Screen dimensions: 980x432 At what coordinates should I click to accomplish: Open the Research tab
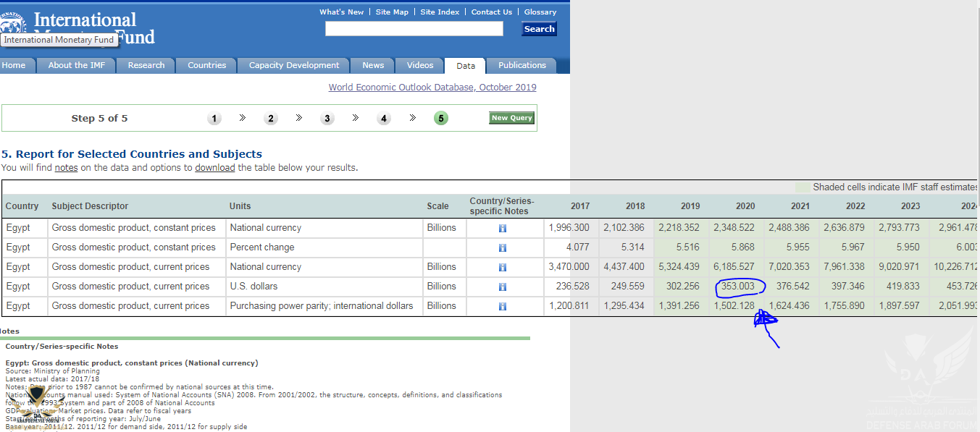pos(146,65)
